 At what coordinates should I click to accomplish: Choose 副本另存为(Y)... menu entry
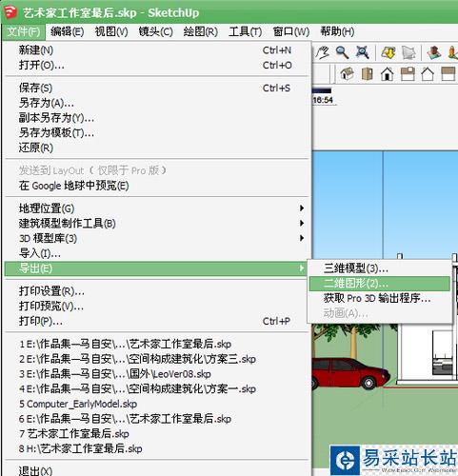pyautogui.click(x=156, y=118)
